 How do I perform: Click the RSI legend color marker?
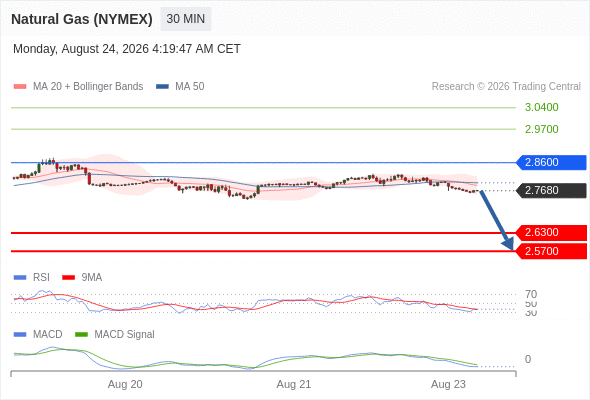click(x=20, y=278)
